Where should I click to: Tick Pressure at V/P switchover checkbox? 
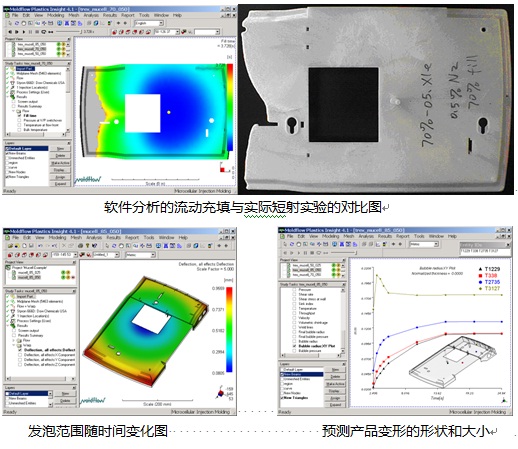pyautogui.click(x=20, y=120)
